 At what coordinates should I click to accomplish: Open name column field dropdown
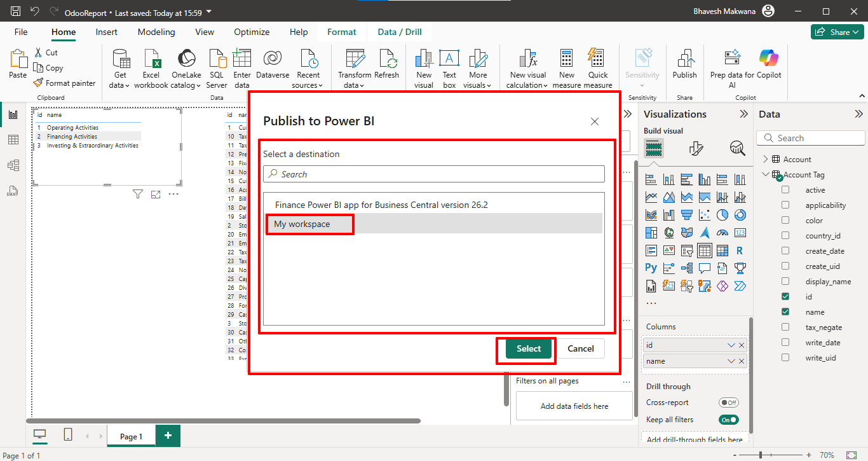[731, 361]
